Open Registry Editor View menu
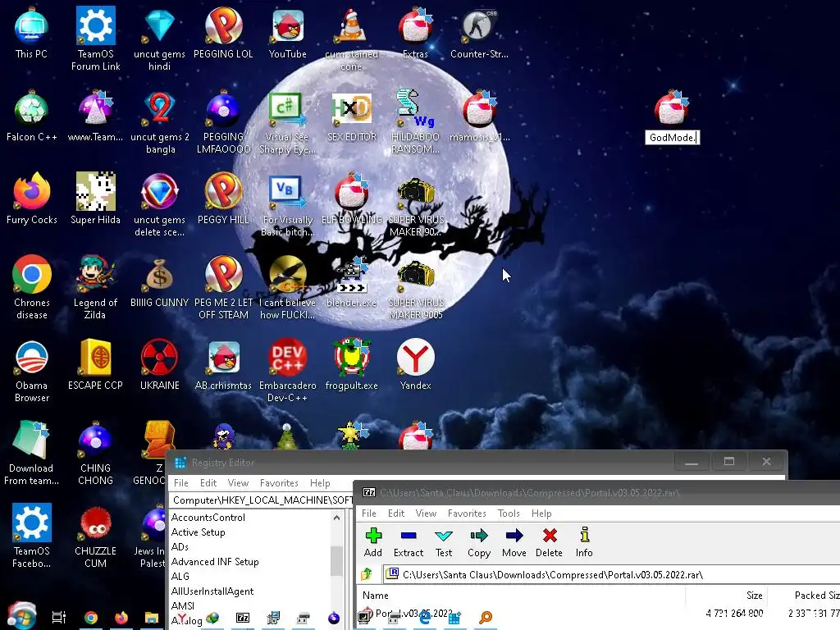Image resolution: width=840 pixels, height=630 pixels. point(238,482)
